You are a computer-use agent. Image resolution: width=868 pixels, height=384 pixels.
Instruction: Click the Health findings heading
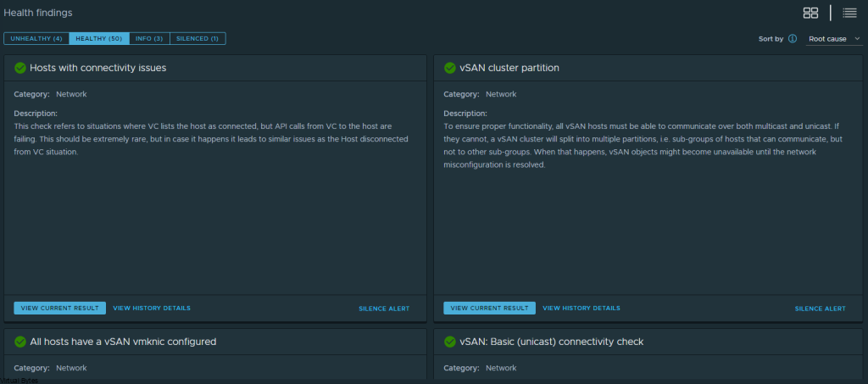point(38,13)
